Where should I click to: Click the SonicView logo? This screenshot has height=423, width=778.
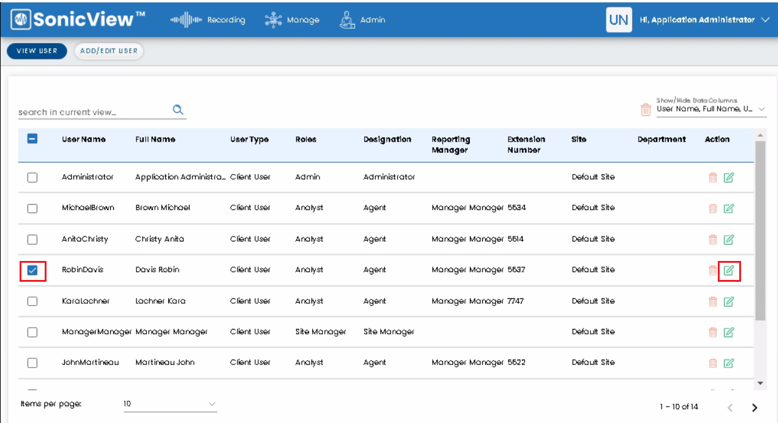(x=77, y=19)
